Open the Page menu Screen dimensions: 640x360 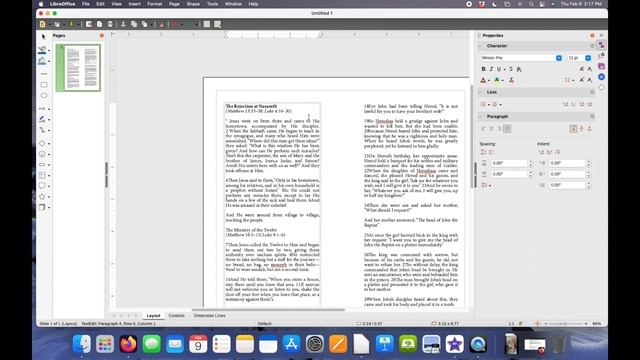point(174,4)
